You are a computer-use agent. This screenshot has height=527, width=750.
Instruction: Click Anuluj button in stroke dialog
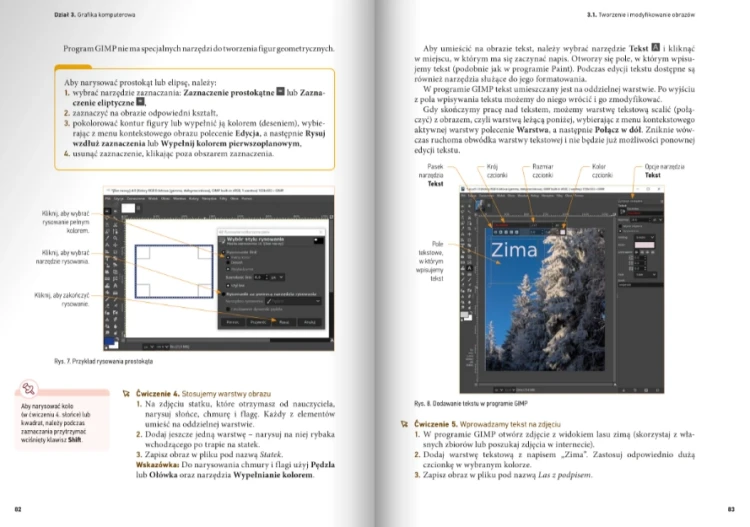(309, 322)
